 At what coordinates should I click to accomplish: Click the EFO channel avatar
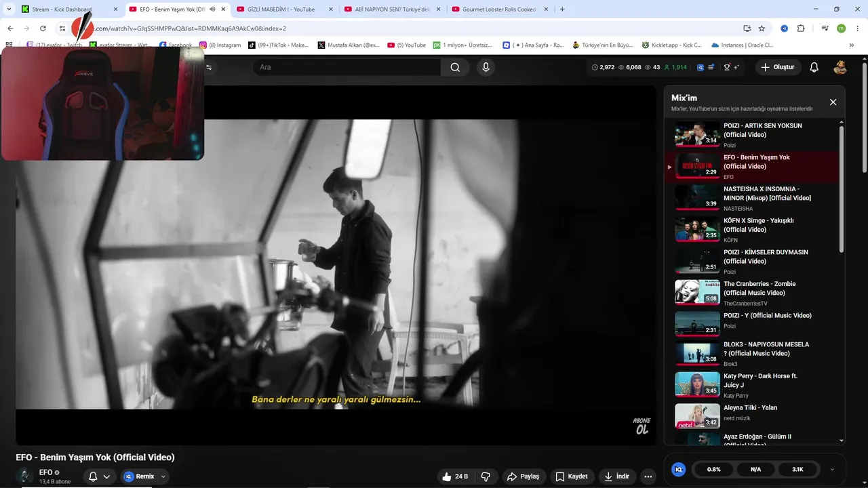tap(24, 476)
